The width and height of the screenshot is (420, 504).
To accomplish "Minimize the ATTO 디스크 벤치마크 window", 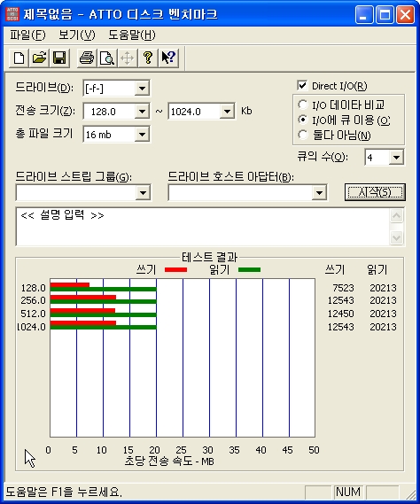I will 364,14.
